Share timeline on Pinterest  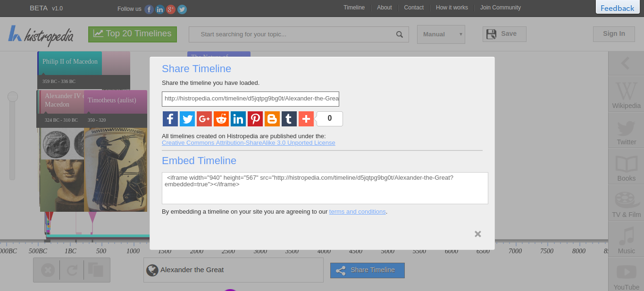coord(255,119)
